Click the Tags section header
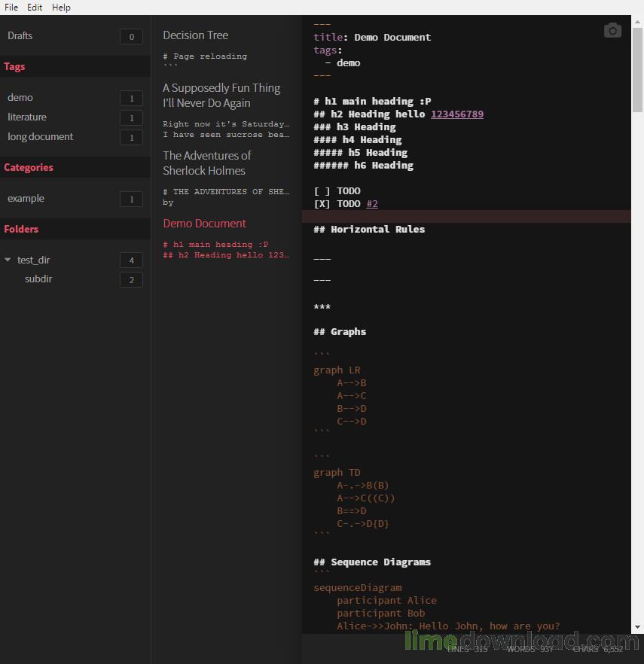This screenshot has width=644, height=664. pos(14,66)
